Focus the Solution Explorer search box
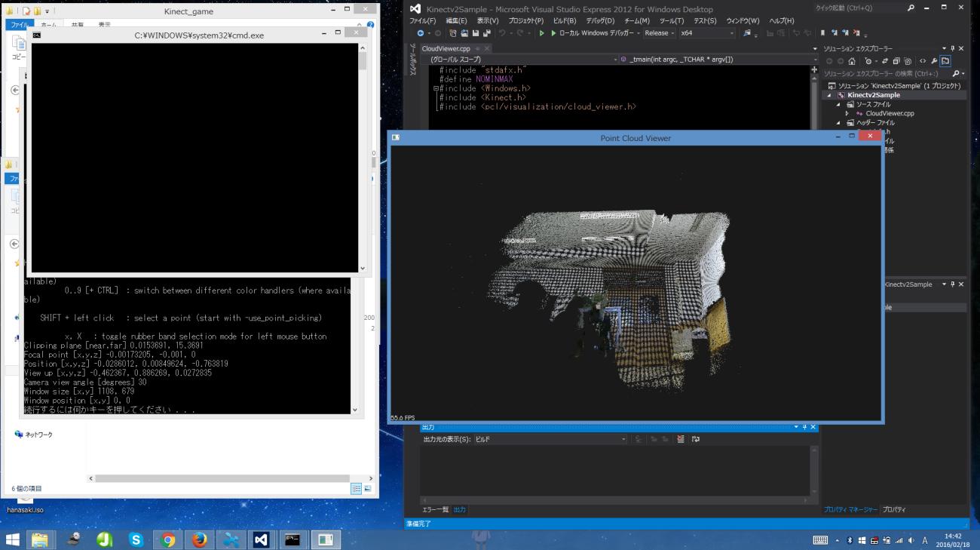This screenshot has height=550, width=980. click(x=888, y=73)
